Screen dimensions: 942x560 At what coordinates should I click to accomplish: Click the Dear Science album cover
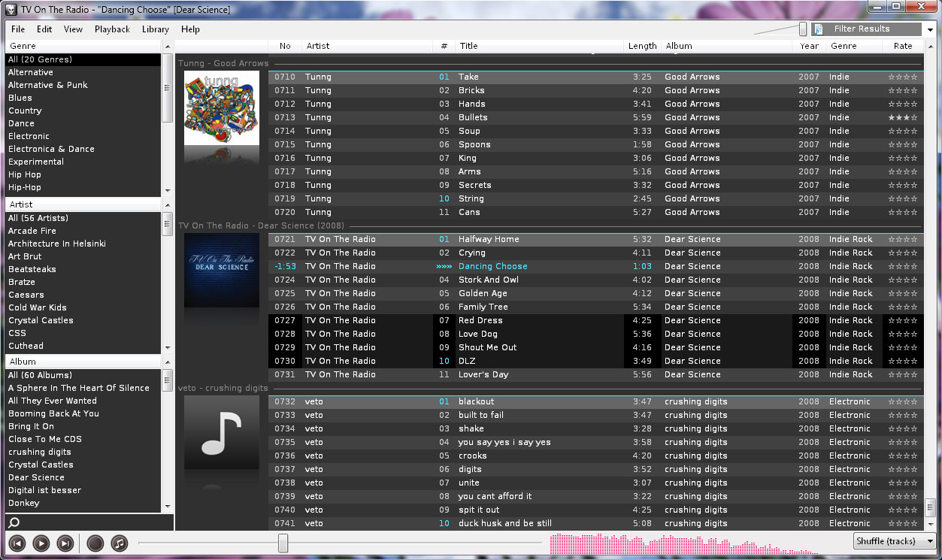[x=222, y=271]
